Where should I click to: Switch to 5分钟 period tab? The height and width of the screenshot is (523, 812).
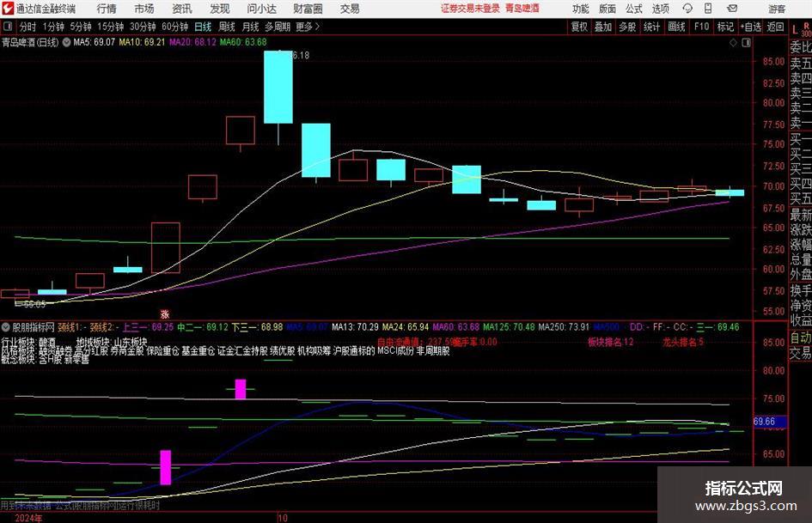(x=80, y=27)
